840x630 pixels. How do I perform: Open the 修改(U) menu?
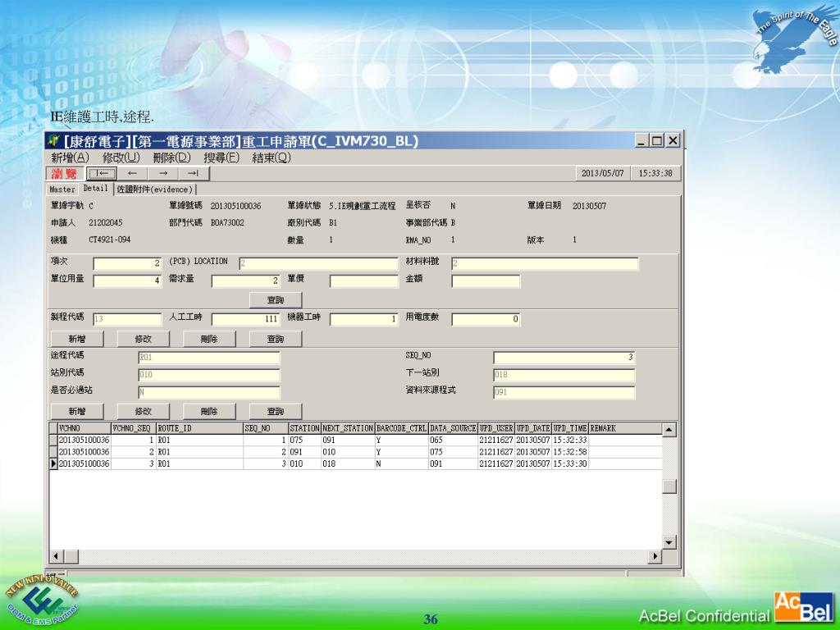point(121,157)
